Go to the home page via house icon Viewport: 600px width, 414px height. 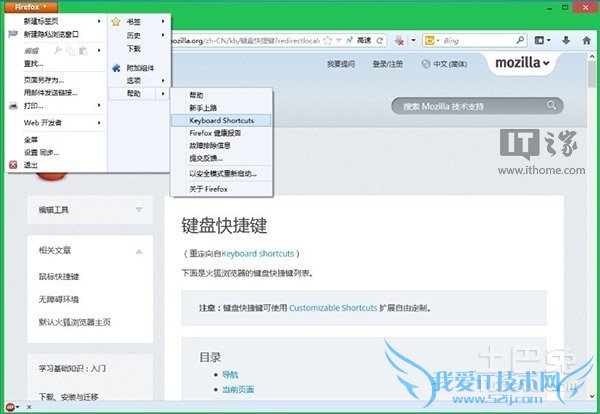(x=586, y=40)
